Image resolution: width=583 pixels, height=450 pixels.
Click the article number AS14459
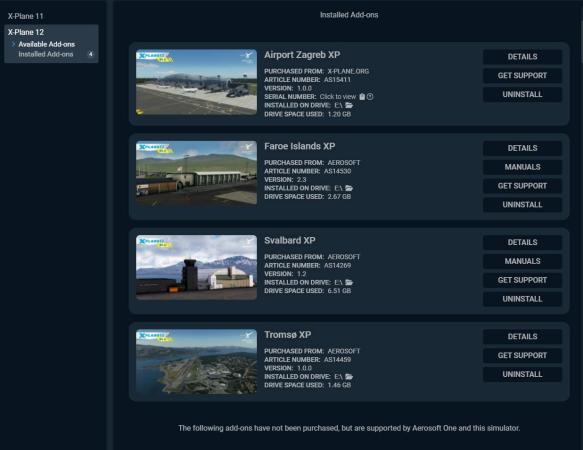pyautogui.click(x=337, y=360)
